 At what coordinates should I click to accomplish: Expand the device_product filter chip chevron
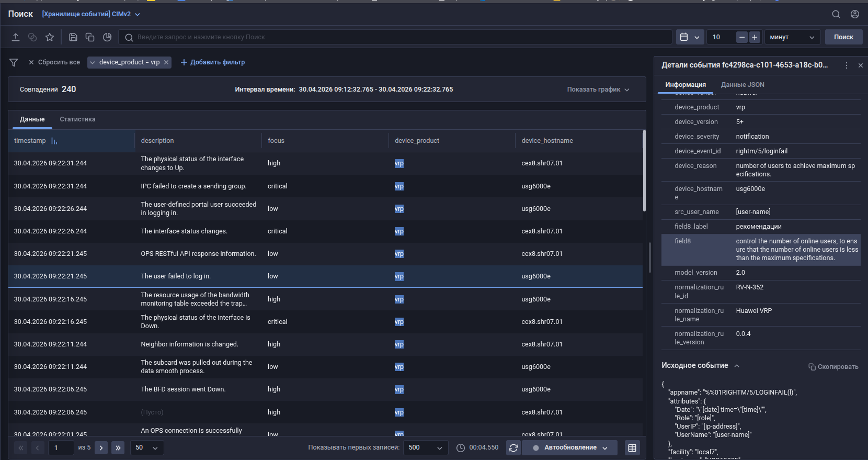tap(93, 62)
